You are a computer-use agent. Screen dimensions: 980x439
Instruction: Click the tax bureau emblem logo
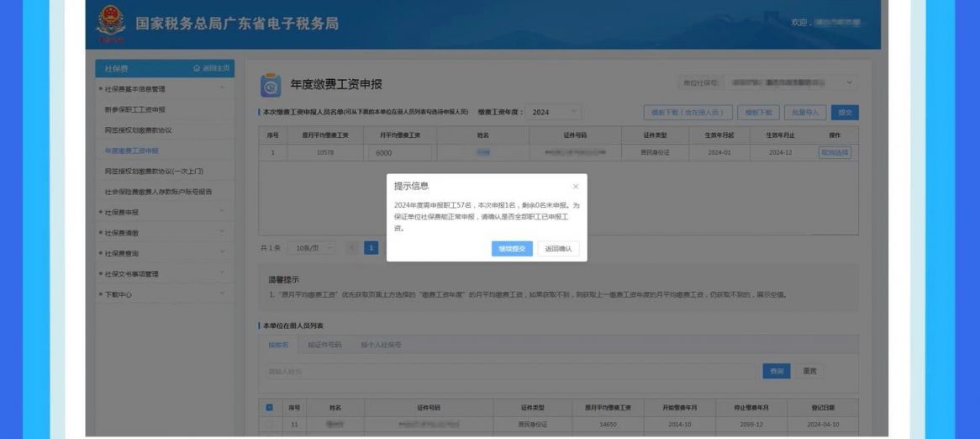point(110,24)
